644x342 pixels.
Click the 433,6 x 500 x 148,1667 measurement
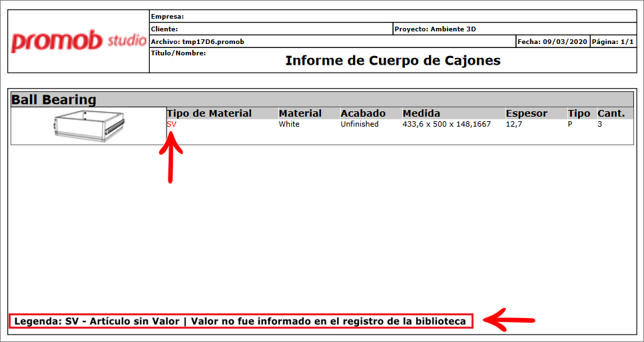(x=446, y=124)
